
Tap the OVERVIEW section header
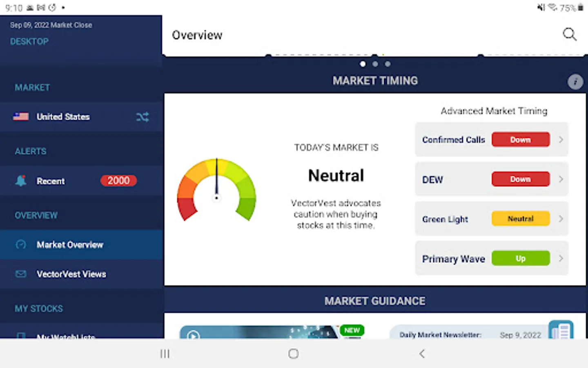point(36,215)
